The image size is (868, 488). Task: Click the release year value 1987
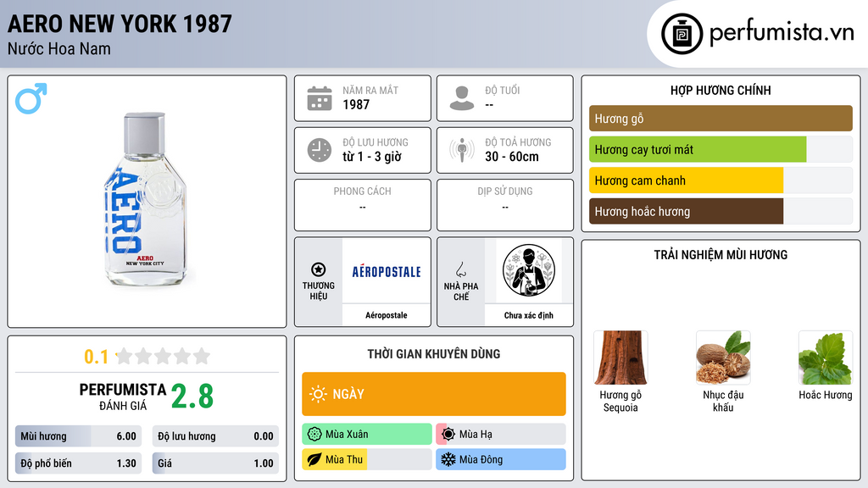356,104
